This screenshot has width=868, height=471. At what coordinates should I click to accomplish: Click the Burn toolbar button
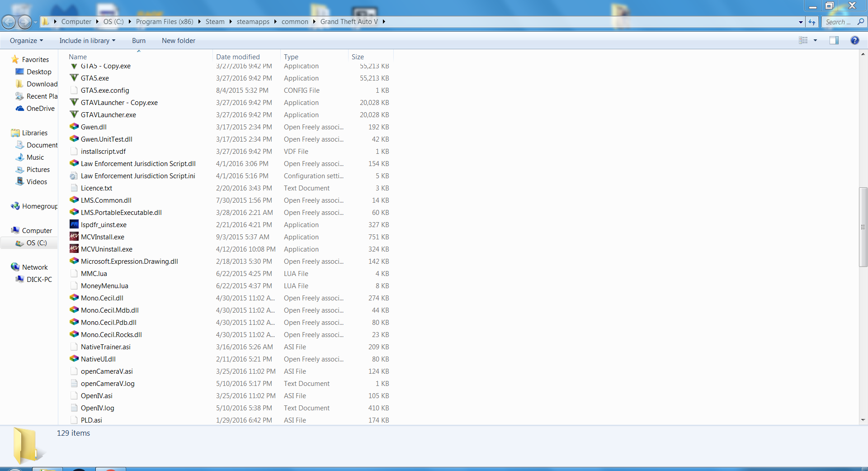pos(139,41)
